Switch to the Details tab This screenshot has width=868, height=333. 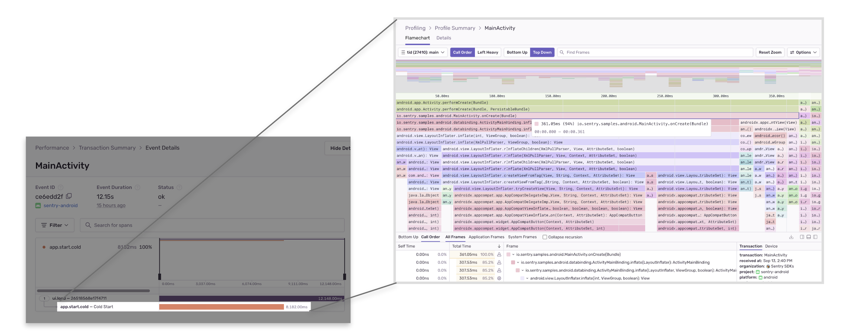(x=443, y=38)
